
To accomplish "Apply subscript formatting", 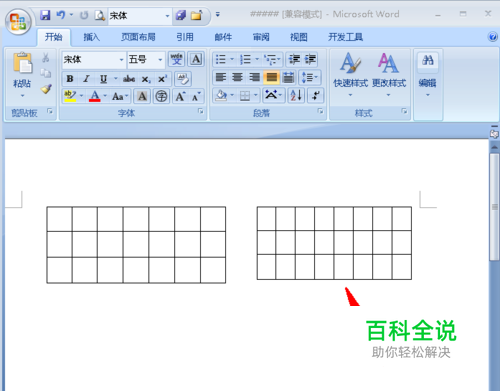I will 146,79.
